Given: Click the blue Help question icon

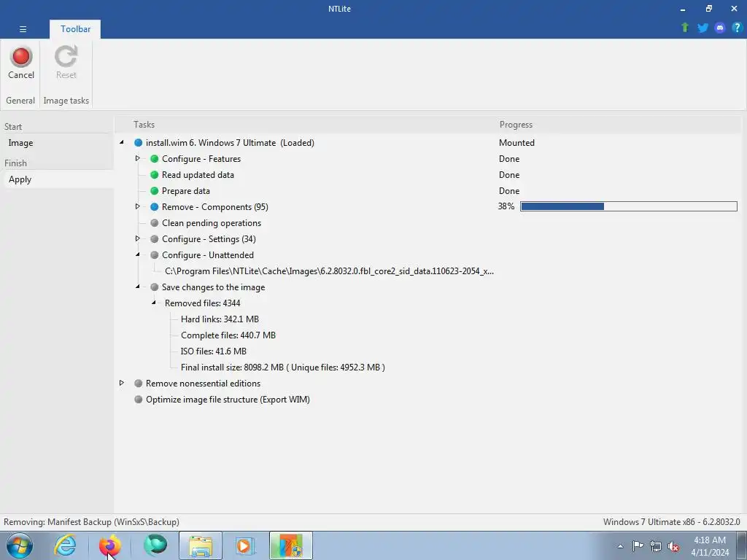Looking at the screenshot, I should [x=737, y=28].
